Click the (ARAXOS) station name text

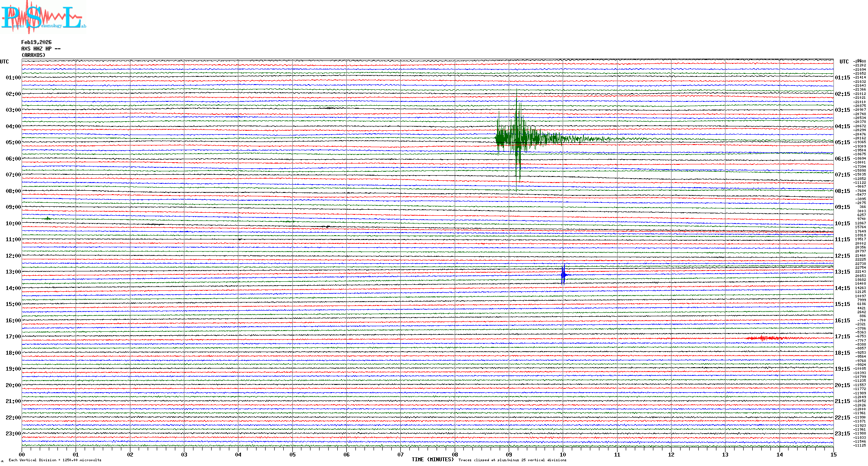[x=33, y=55]
